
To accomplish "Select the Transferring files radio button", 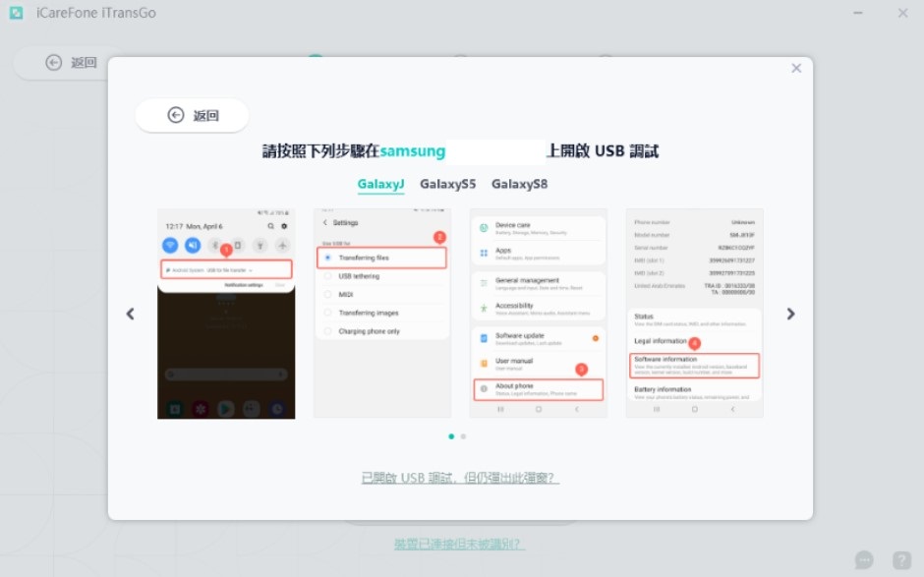I will 325,257.
